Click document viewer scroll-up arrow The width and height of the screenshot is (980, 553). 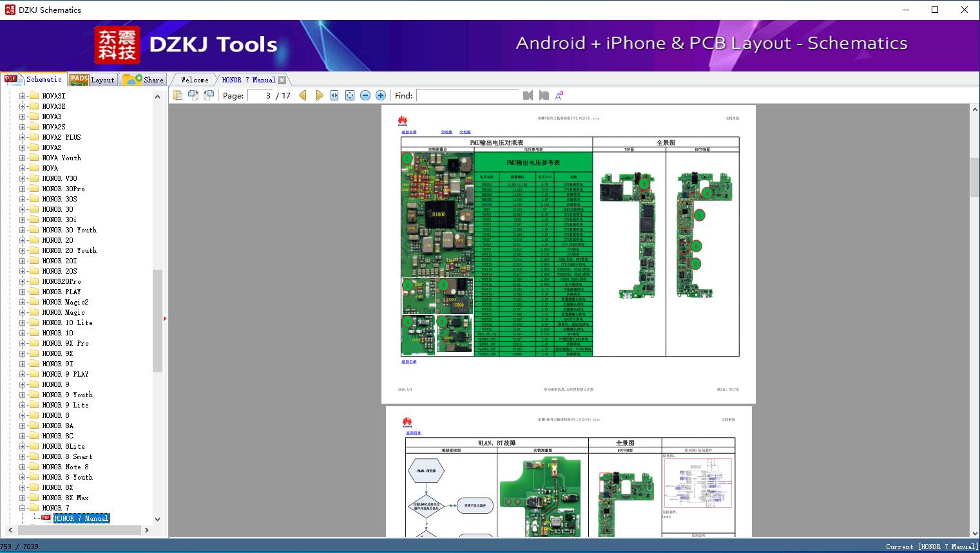pyautogui.click(x=974, y=110)
